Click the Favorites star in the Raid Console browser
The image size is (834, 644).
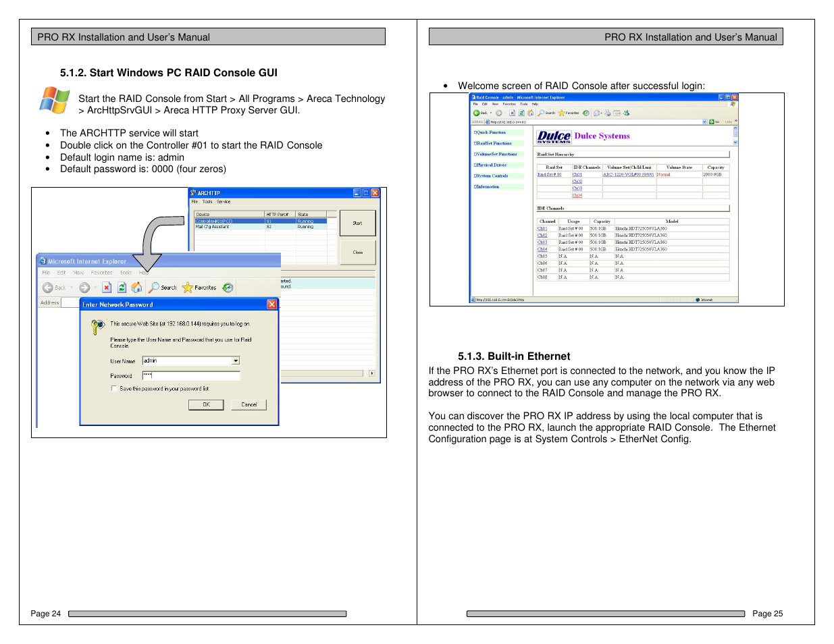[x=561, y=113]
